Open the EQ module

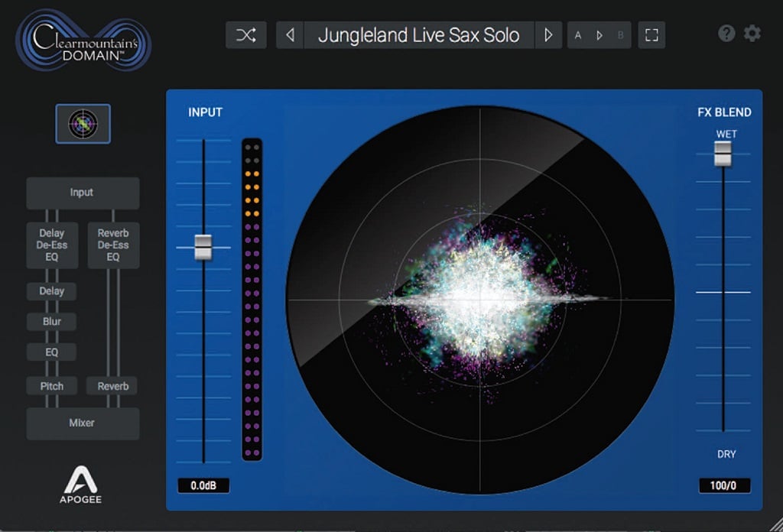coord(51,352)
